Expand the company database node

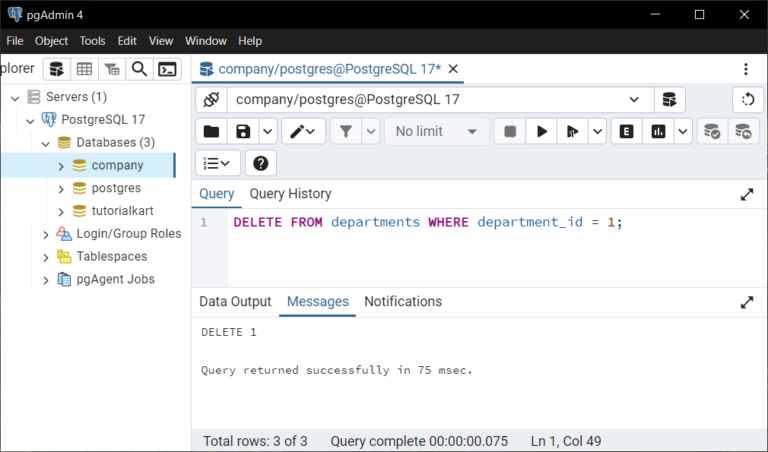(x=61, y=166)
